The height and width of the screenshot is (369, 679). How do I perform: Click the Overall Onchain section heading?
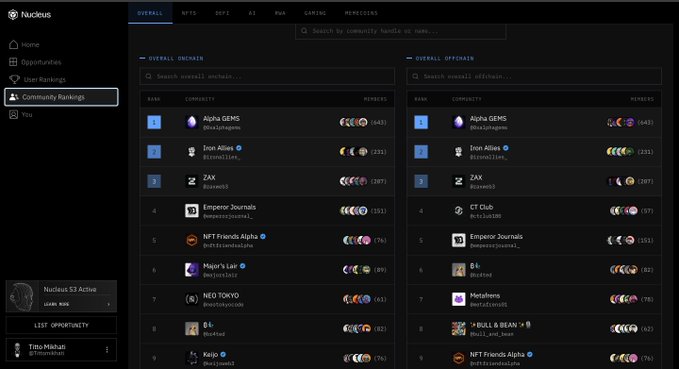point(176,58)
